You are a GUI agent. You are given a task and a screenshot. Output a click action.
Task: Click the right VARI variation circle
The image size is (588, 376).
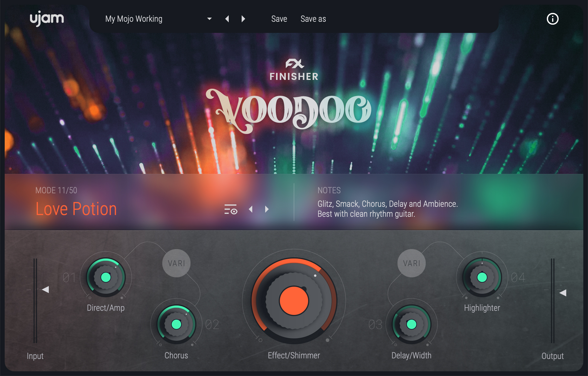[411, 263]
